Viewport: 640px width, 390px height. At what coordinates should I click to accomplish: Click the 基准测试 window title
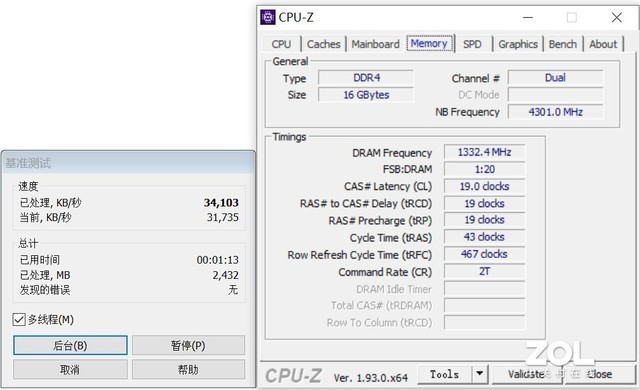pos(28,163)
